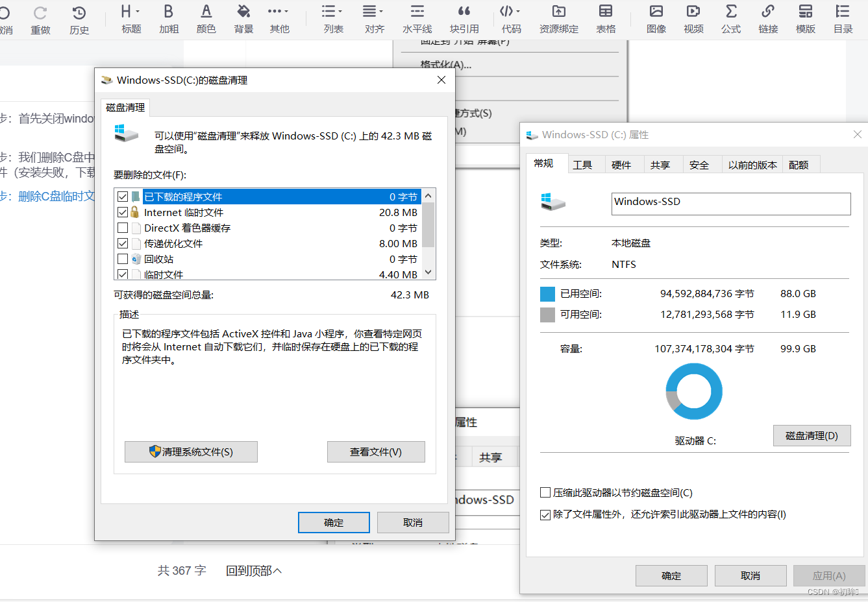
Task: Click 确定 in the Properties window
Action: 671,575
